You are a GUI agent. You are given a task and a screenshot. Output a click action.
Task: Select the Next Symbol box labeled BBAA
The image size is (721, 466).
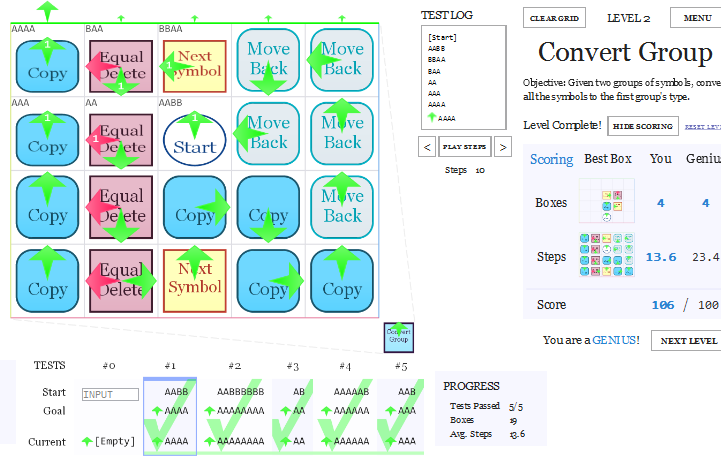[195, 66]
